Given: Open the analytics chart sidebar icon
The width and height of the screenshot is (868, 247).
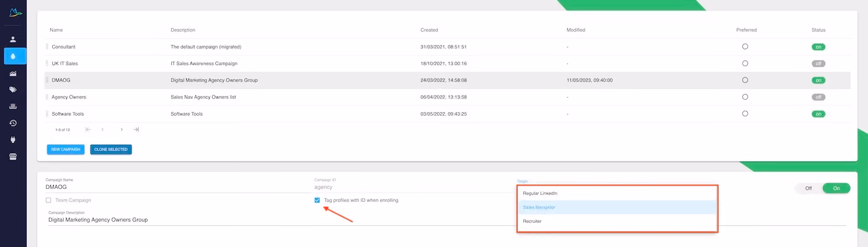Looking at the screenshot, I should point(13,73).
